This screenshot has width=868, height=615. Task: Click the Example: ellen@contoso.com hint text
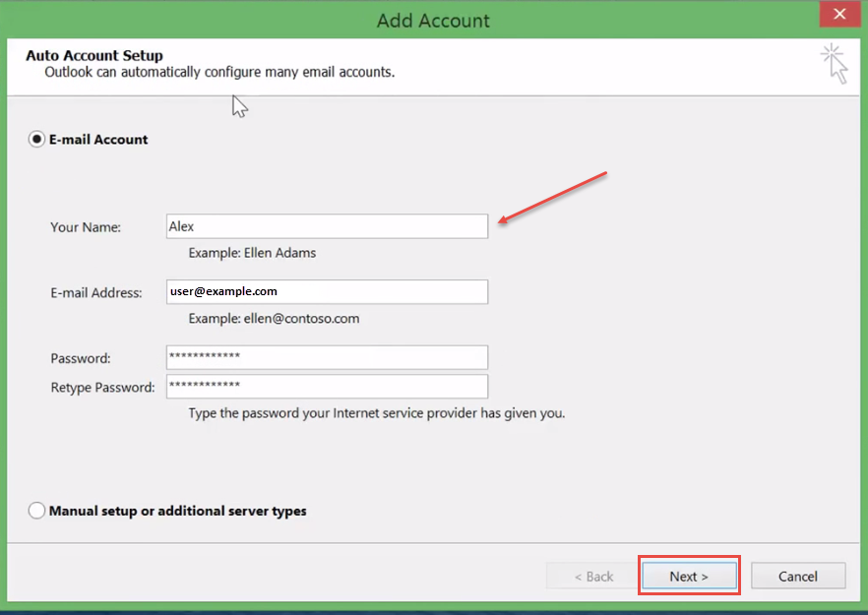(274, 318)
